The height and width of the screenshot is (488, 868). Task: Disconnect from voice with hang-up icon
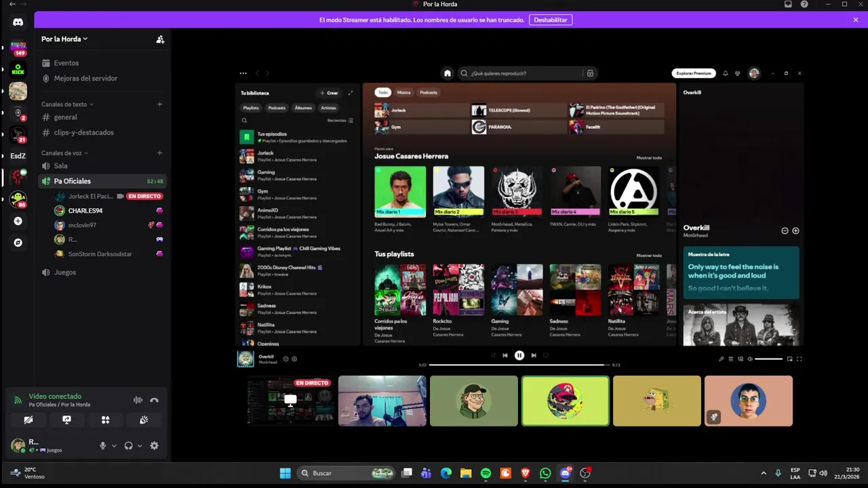click(154, 400)
